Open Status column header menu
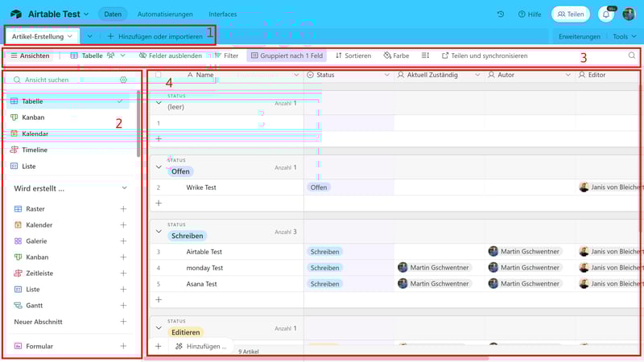 [x=386, y=75]
